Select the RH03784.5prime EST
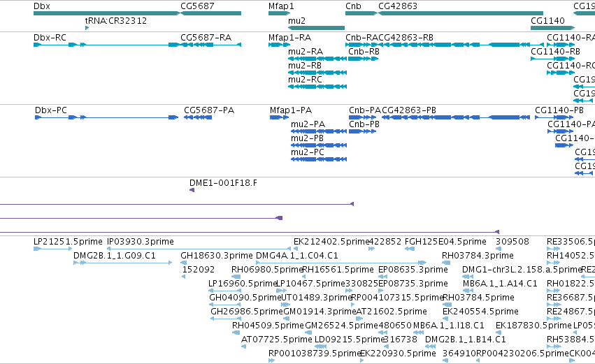 447,305
